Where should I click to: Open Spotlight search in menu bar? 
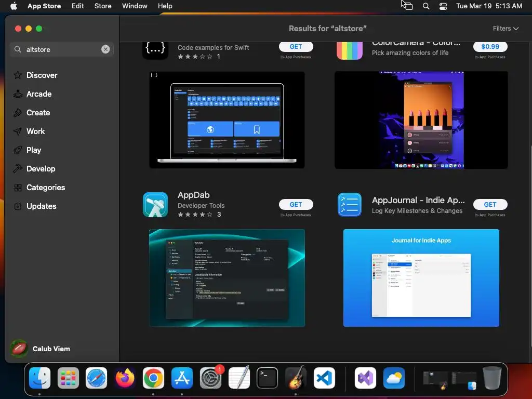[426, 6]
